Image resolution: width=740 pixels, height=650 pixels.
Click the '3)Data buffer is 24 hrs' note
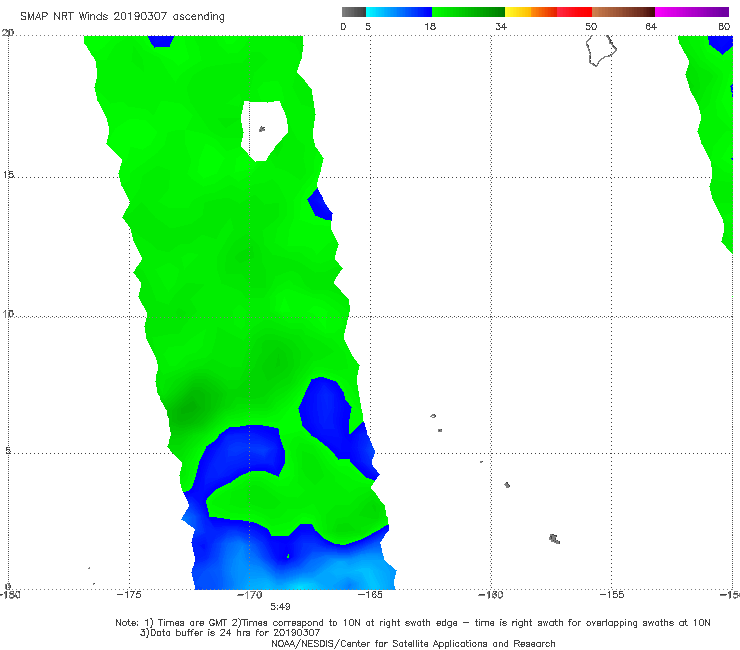(x=230, y=633)
